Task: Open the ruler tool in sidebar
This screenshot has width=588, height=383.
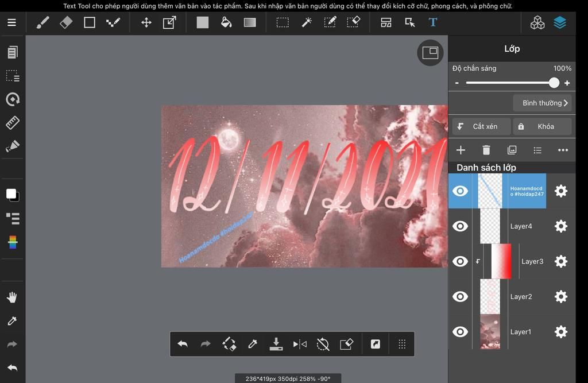Action: coord(13,123)
